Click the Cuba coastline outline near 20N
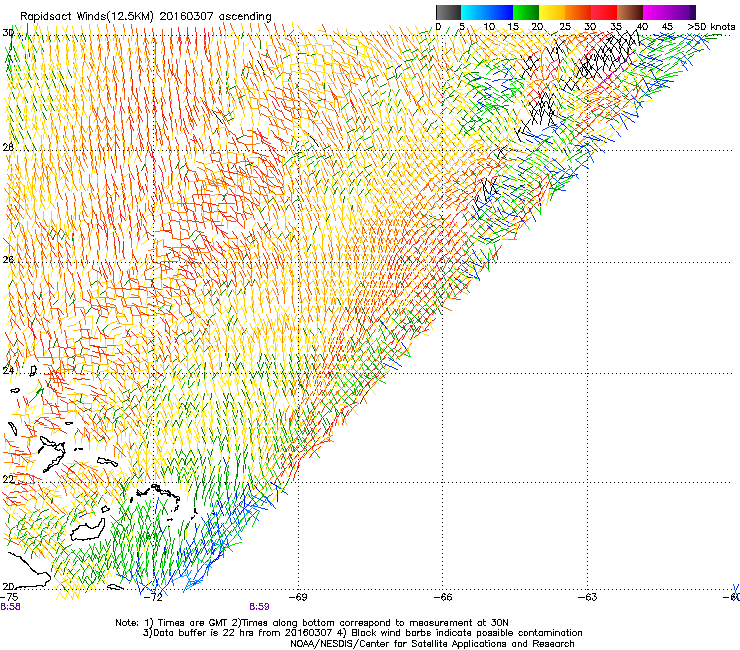Image resolution: width=740 pixels, height=650 pixels. (x=28, y=569)
